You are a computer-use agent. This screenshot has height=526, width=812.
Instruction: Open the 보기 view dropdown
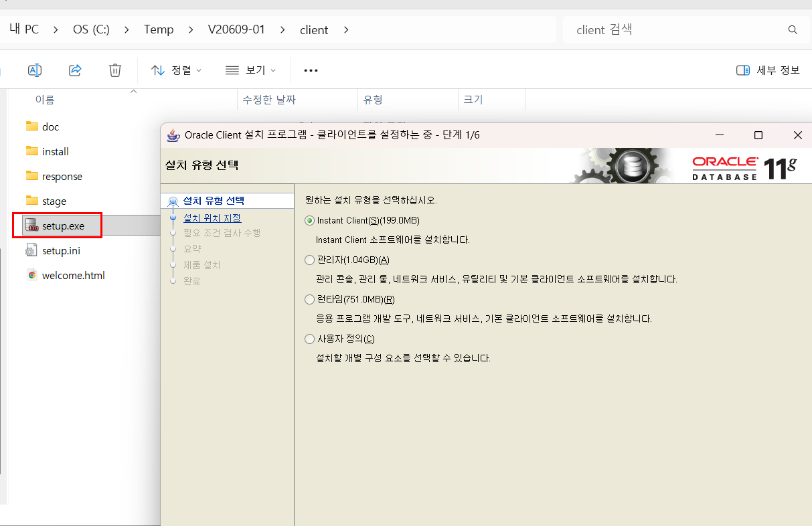tap(250, 70)
